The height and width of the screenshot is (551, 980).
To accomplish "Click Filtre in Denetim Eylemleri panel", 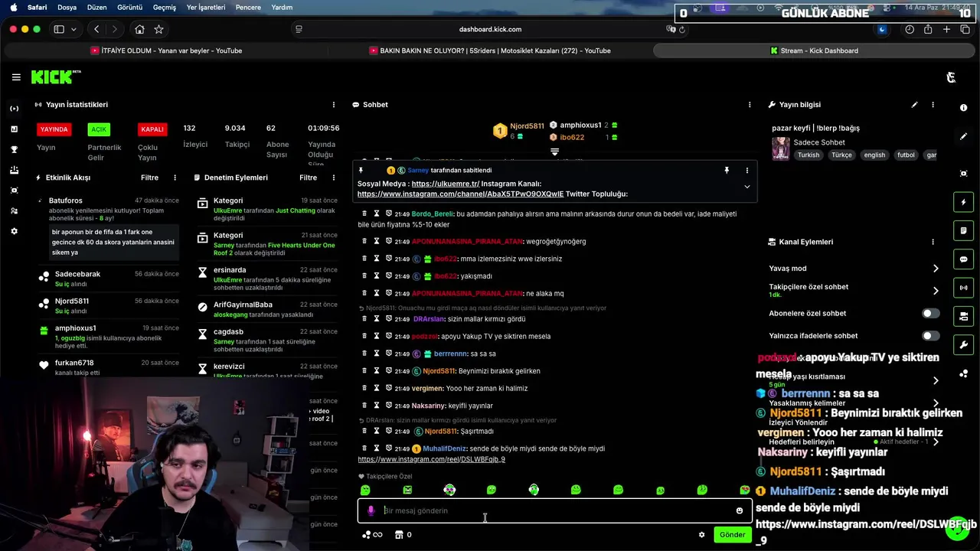I will point(308,178).
